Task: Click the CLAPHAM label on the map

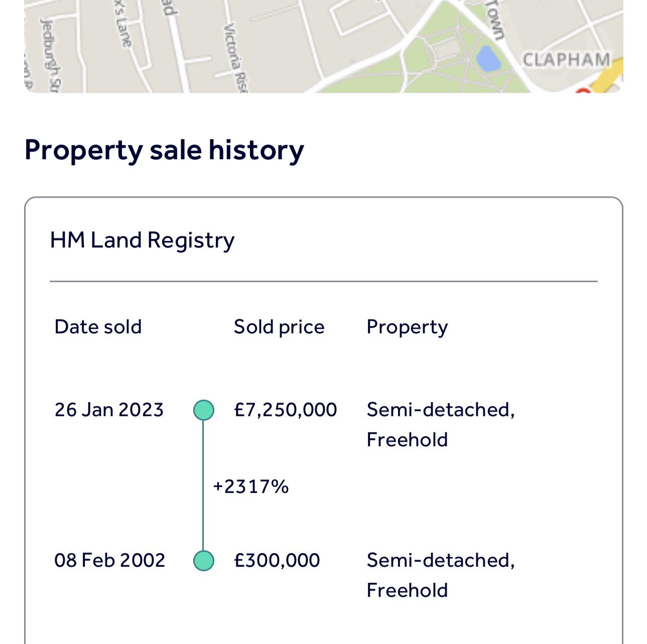Action: 566,60
